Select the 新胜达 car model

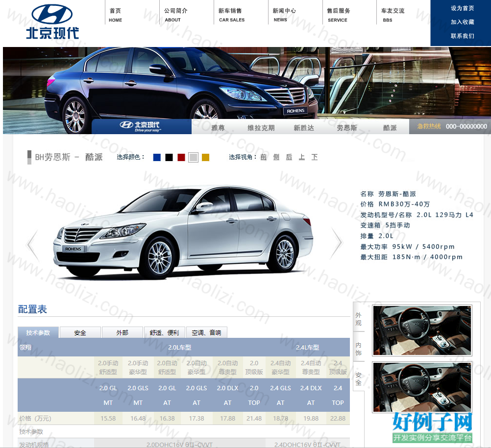[x=304, y=128]
